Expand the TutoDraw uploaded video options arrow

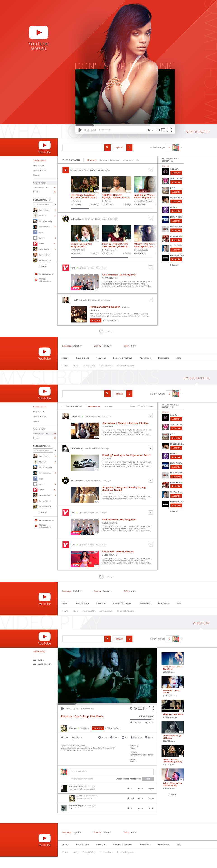[x=151, y=449]
